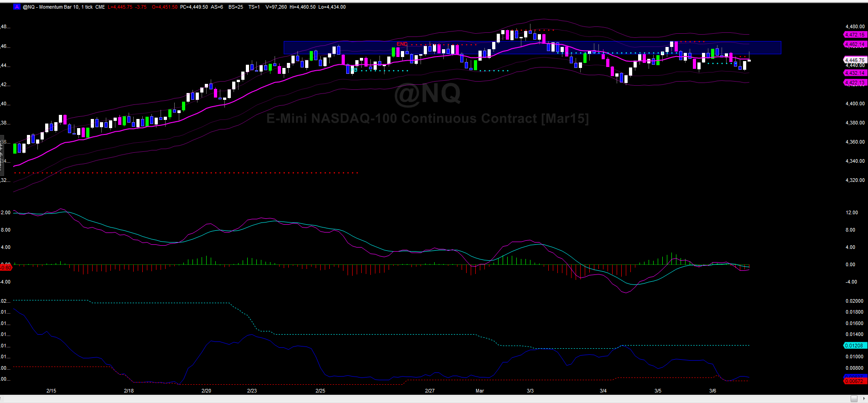Click the blue "A" alert icon

[17, 7]
